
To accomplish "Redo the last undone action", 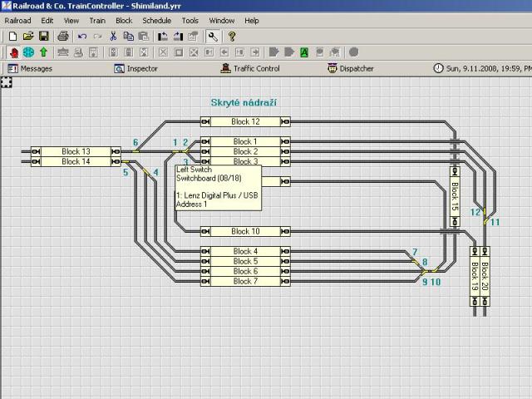I will (x=98, y=37).
